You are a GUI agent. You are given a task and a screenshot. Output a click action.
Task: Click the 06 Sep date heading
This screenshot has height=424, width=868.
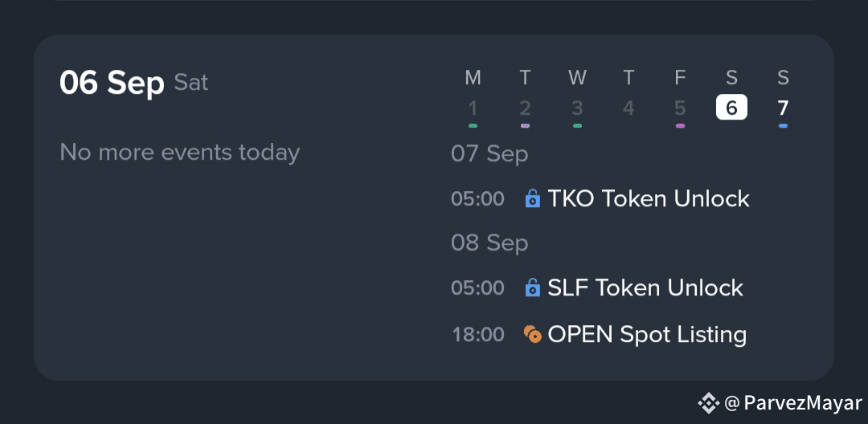[x=112, y=83]
